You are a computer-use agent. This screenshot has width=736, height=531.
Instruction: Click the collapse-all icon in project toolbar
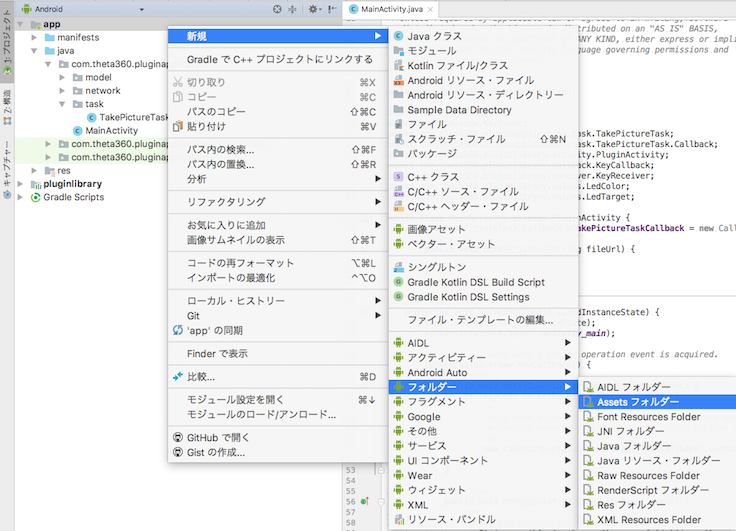click(x=293, y=8)
